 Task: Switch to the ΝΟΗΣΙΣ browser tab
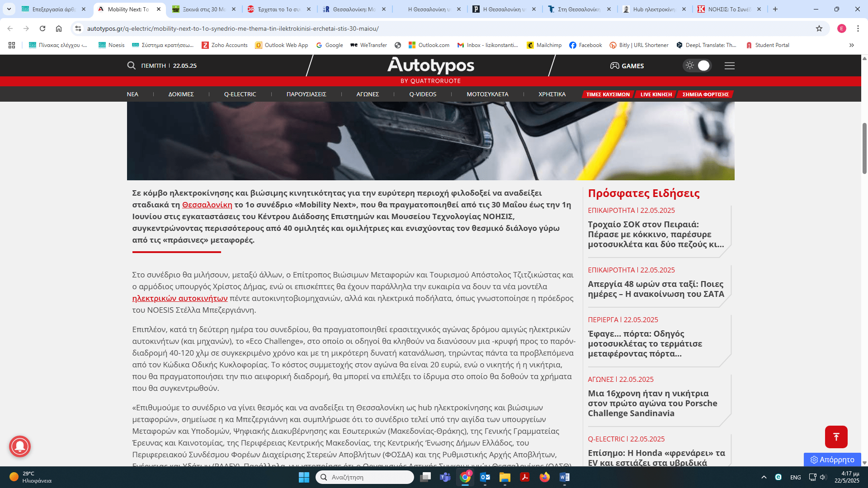point(729,9)
